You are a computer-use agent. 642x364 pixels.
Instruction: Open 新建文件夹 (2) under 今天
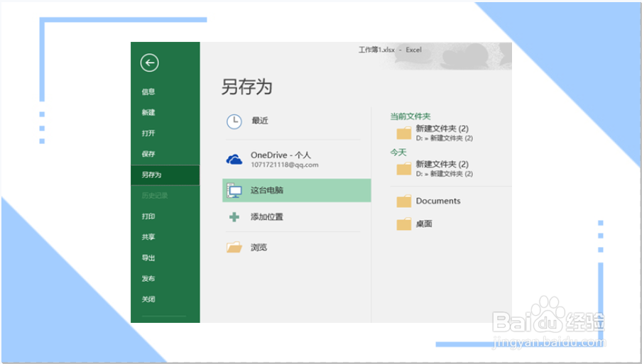(442, 164)
